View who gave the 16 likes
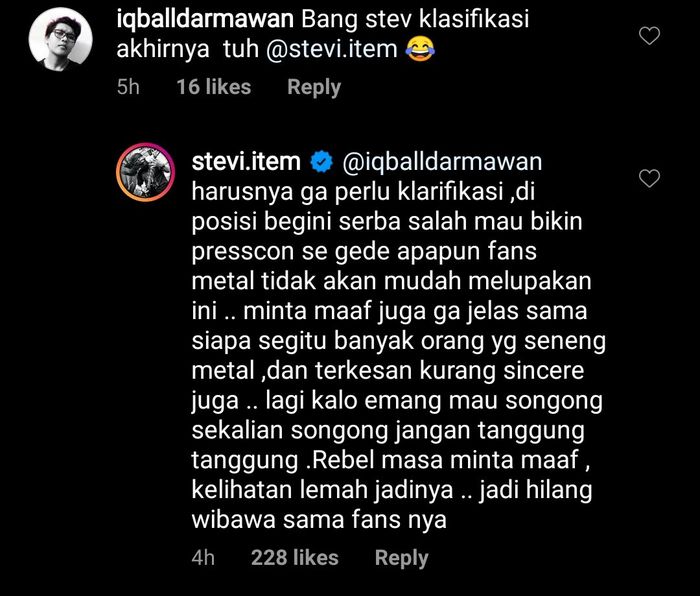 pos(213,87)
